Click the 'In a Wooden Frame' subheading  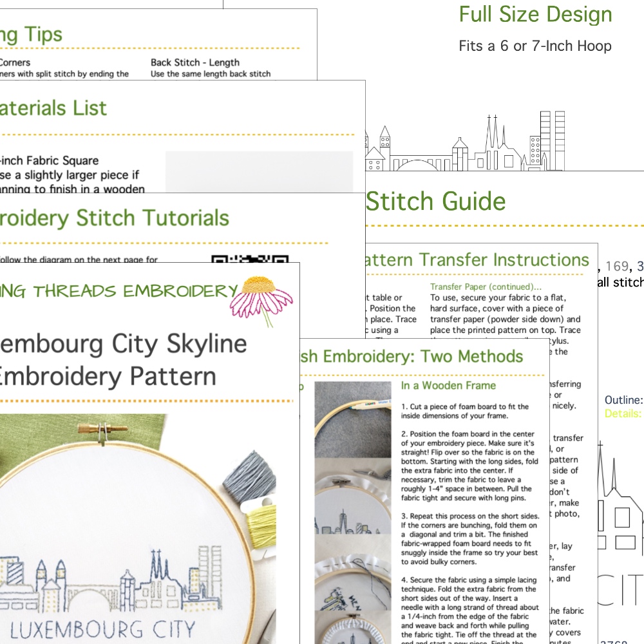pyautogui.click(x=448, y=385)
